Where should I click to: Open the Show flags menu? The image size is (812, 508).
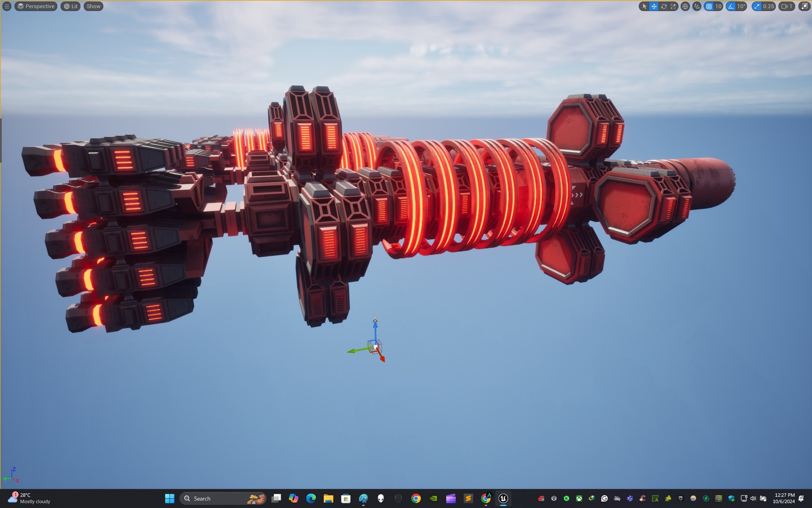(x=93, y=6)
